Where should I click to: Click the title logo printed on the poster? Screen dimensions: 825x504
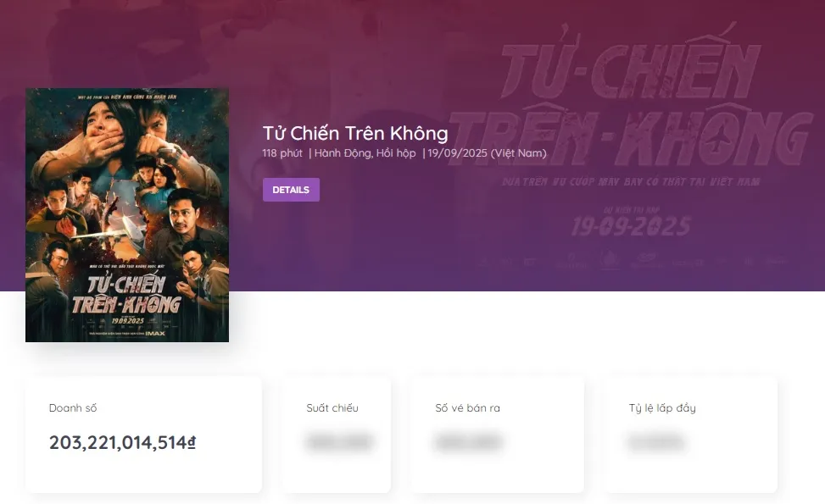pyautogui.click(x=126, y=294)
